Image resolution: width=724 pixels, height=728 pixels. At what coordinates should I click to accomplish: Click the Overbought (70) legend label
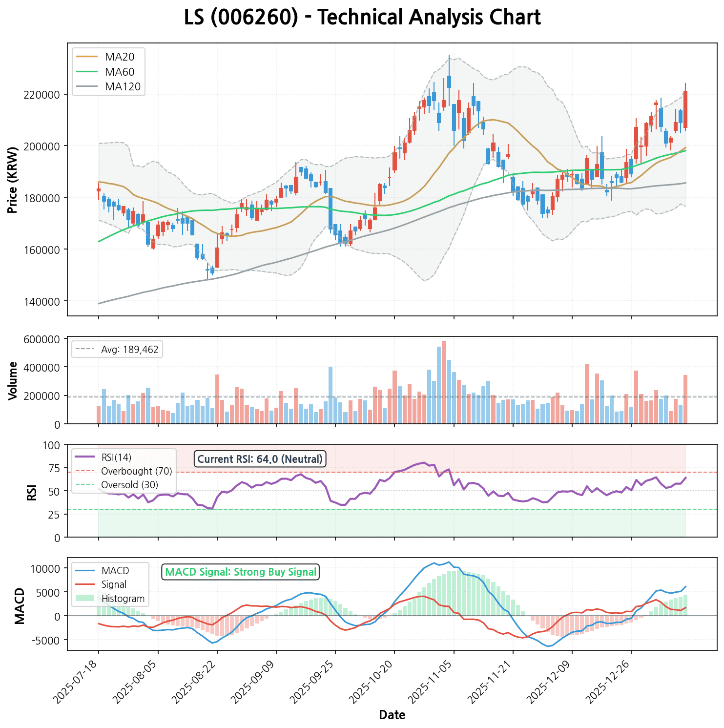136,471
